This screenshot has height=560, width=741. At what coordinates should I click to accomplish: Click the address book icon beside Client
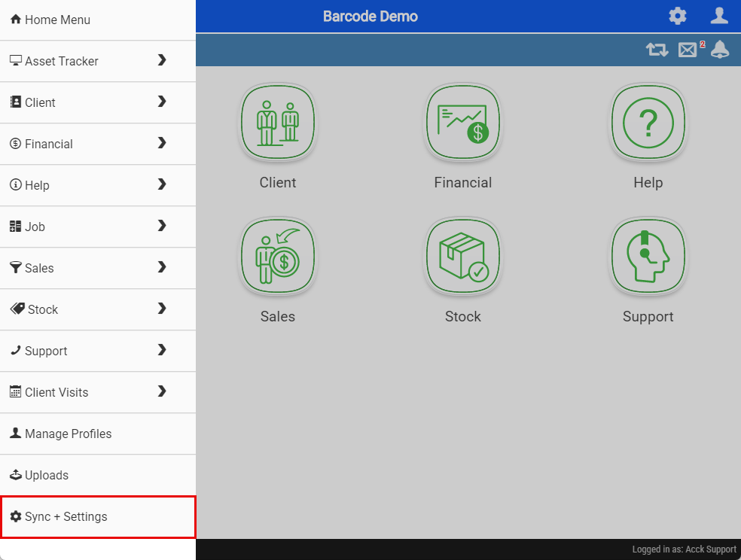coord(16,102)
